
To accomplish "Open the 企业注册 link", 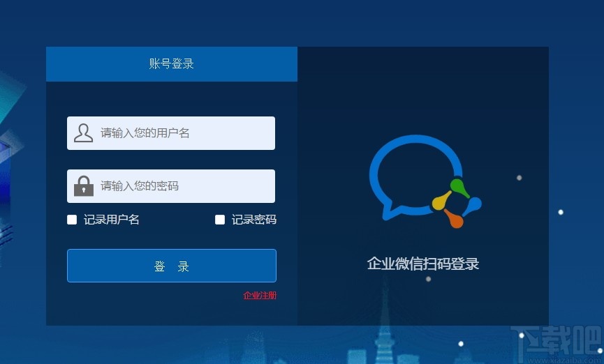I will pyautogui.click(x=260, y=296).
